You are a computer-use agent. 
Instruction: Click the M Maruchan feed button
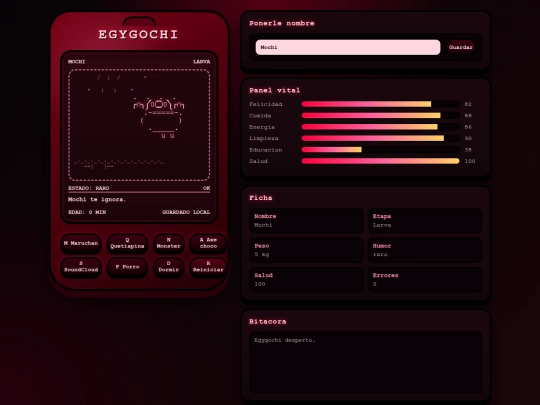(81, 243)
